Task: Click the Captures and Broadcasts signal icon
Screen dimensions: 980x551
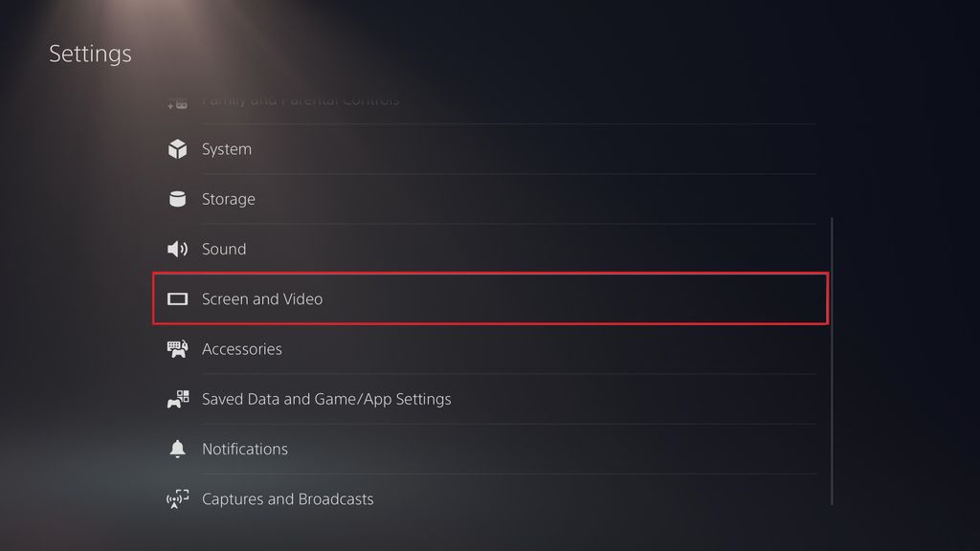Action: pyautogui.click(x=178, y=498)
